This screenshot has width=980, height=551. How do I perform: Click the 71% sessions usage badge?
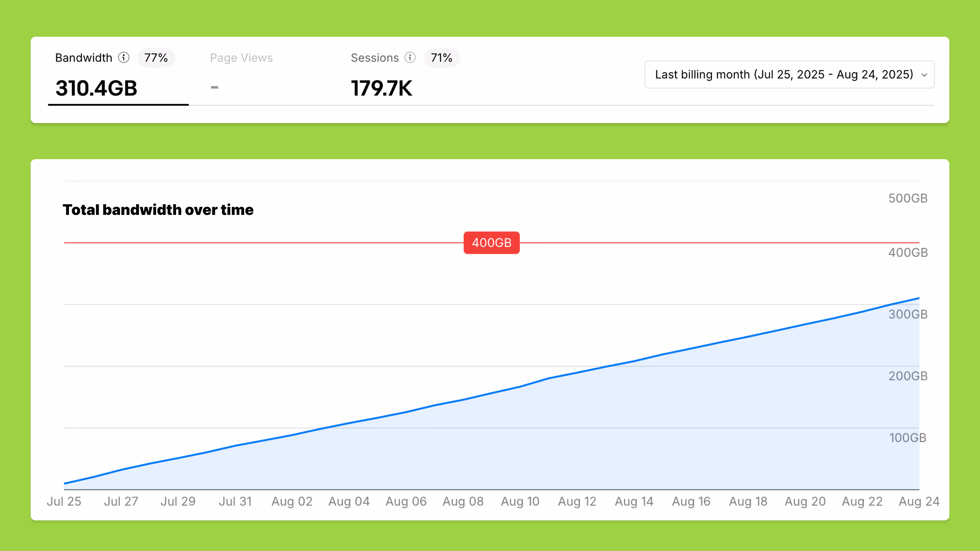tap(441, 58)
